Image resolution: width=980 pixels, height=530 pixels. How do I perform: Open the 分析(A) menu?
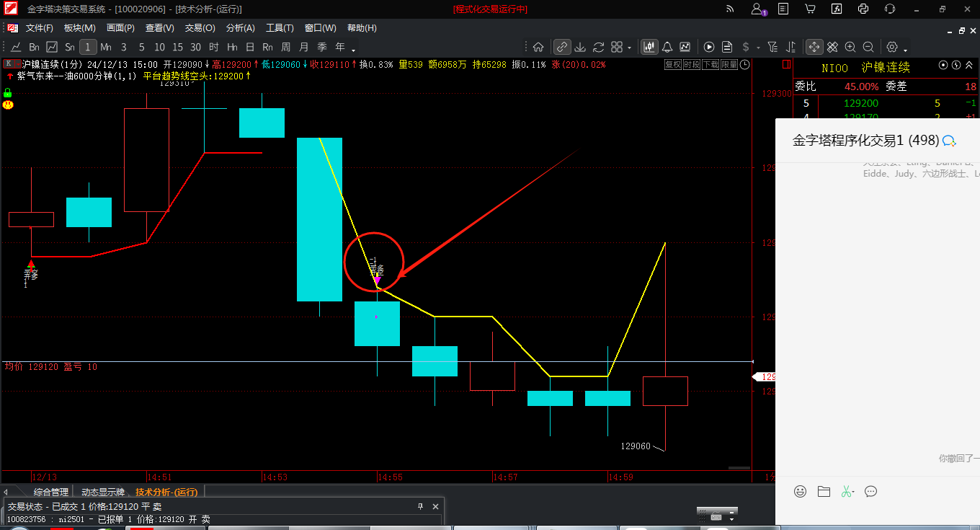240,28
